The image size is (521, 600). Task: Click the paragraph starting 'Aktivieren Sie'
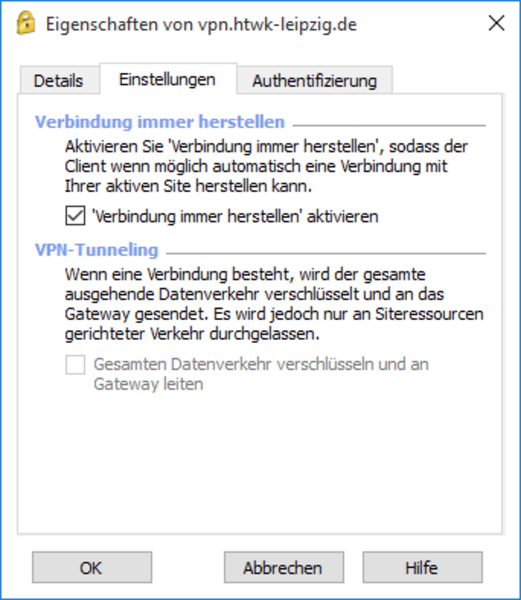coord(266,166)
